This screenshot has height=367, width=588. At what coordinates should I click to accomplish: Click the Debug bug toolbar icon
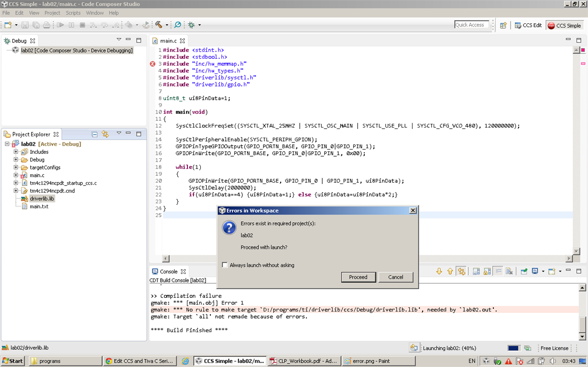[x=192, y=25]
